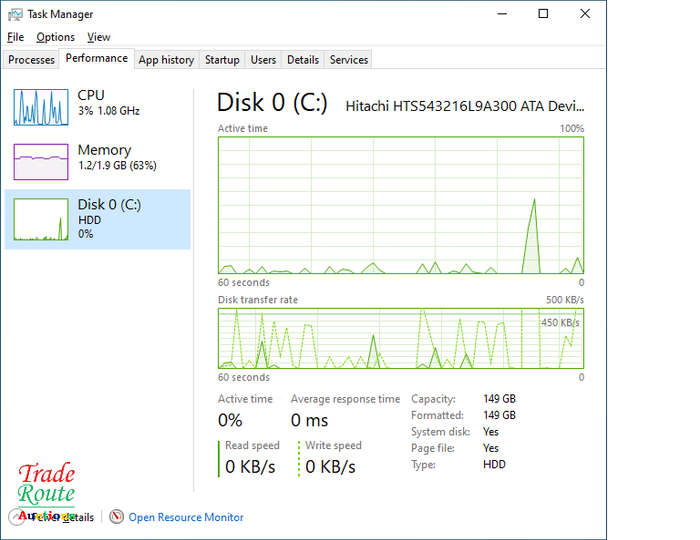Click the Fewer details button

(51, 517)
